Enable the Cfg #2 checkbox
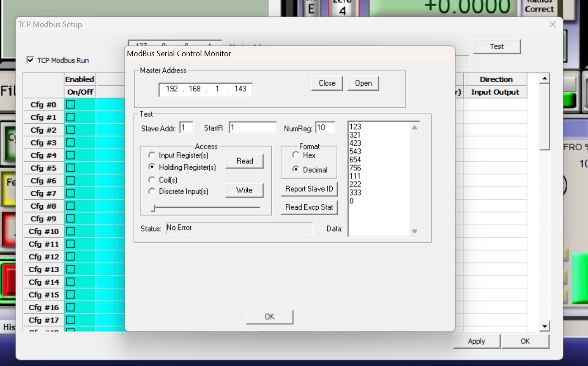This screenshot has width=588, height=366. [71, 130]
